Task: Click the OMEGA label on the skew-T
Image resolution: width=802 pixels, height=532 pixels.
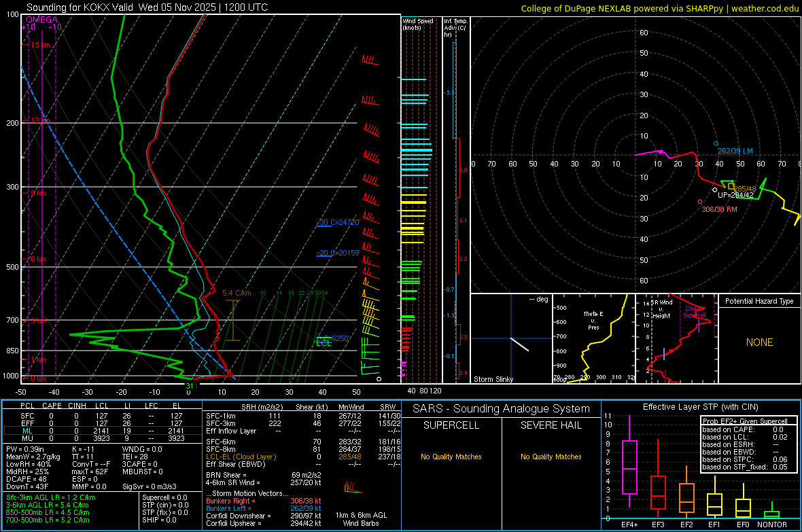Action: [42, 20]
